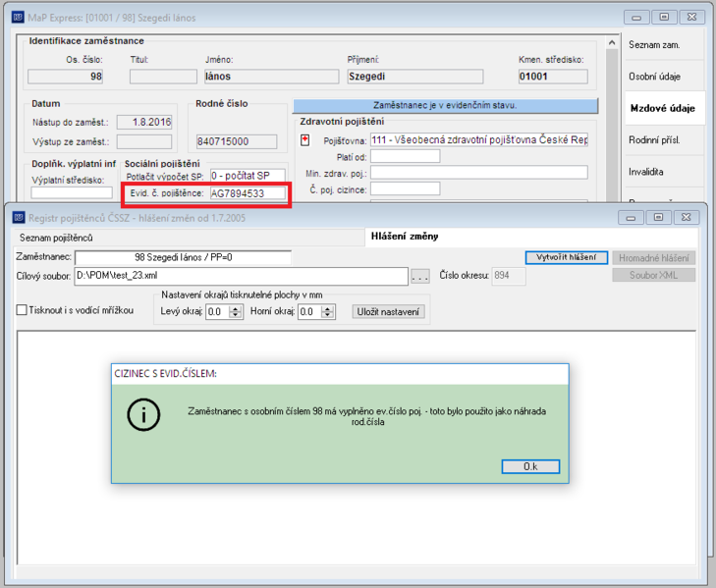
Task: Click the O.k button in the dialog
Action: (x=530, y=466)
